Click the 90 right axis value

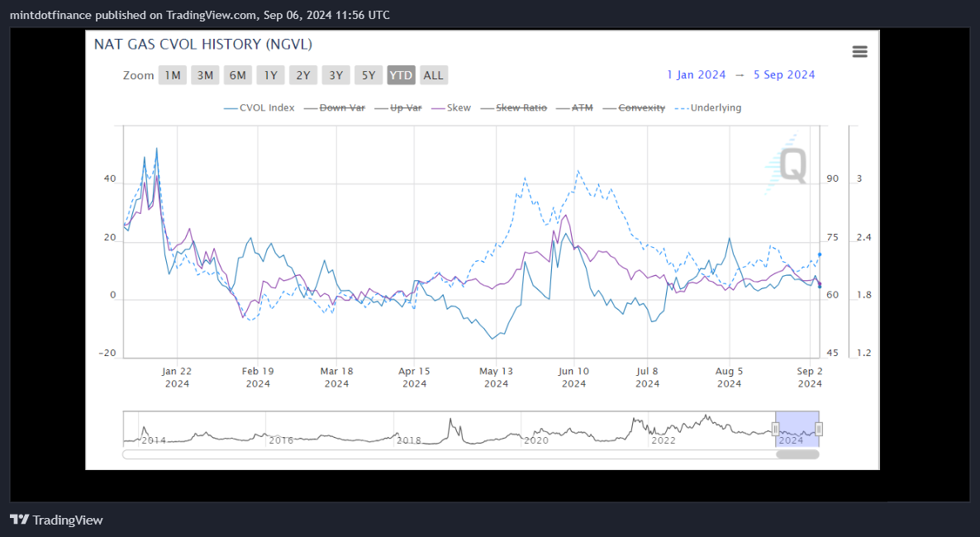[832, 178]
